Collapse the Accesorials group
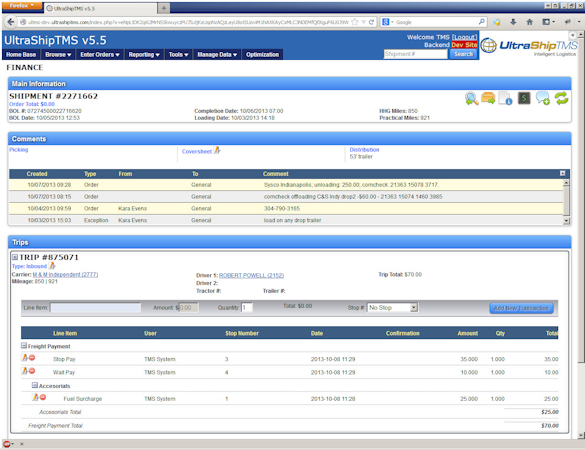 [35, 385]
